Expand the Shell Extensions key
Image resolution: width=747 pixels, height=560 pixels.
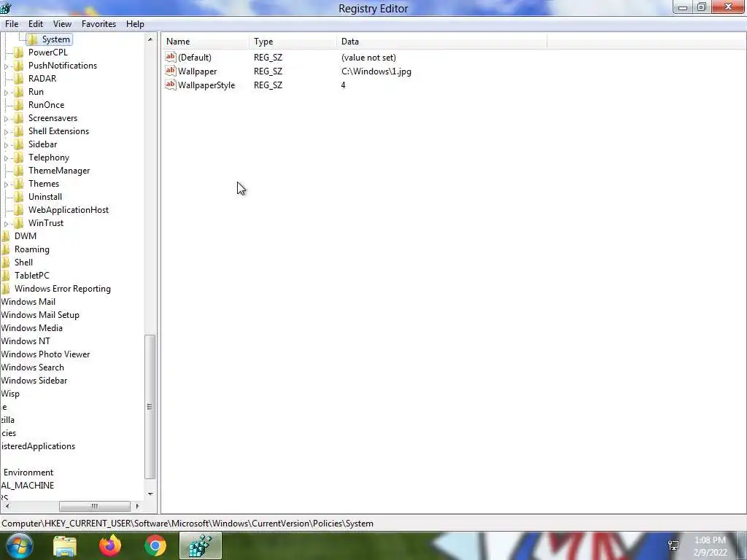point(6,132)
